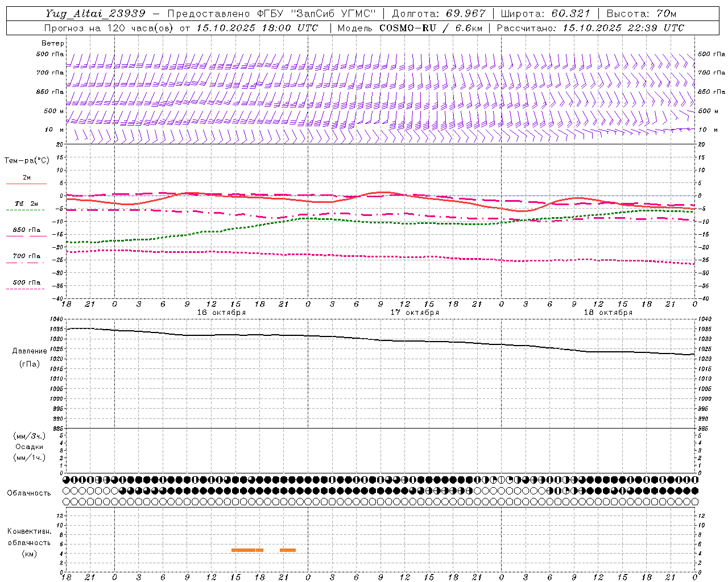Select the right-side 1000 pressure axis value
Viewport: 728px width, 582px height.
pos(704,399)
